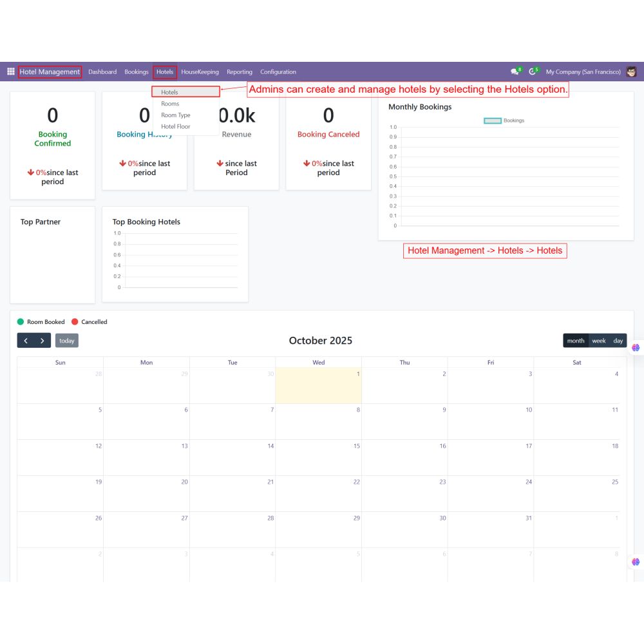Click upper floating brain assistant icon
The width and height of the screenshot is (644, 644).
click(x=636, y=347)
